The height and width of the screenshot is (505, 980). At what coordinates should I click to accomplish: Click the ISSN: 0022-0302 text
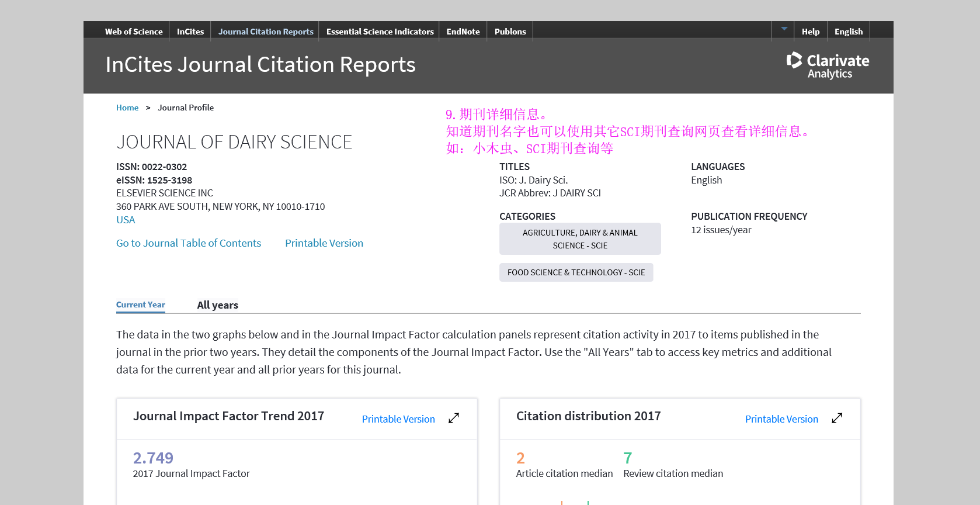pos(152,167)
